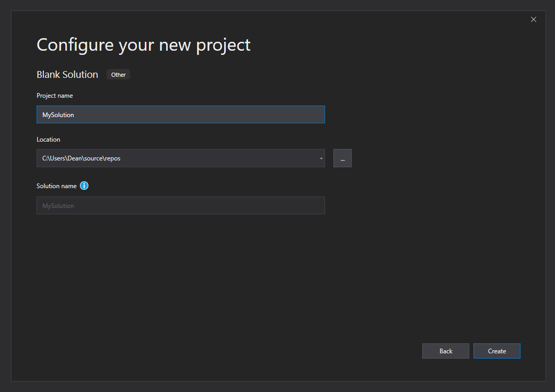The height and width of the screenshot is (392, 555).
Task: Open recent locations via the dropdown arrow
Action: pos(320,158)
